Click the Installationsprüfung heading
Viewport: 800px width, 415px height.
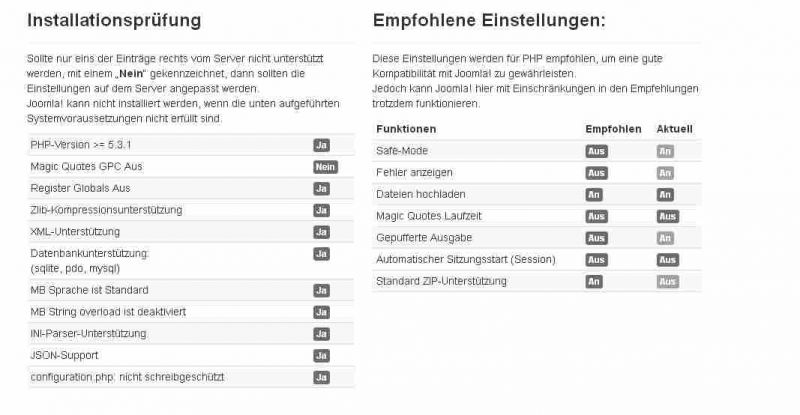114,21
